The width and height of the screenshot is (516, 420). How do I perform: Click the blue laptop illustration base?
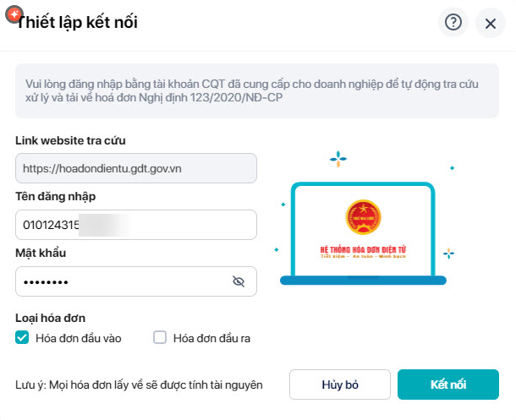point(363,281)
